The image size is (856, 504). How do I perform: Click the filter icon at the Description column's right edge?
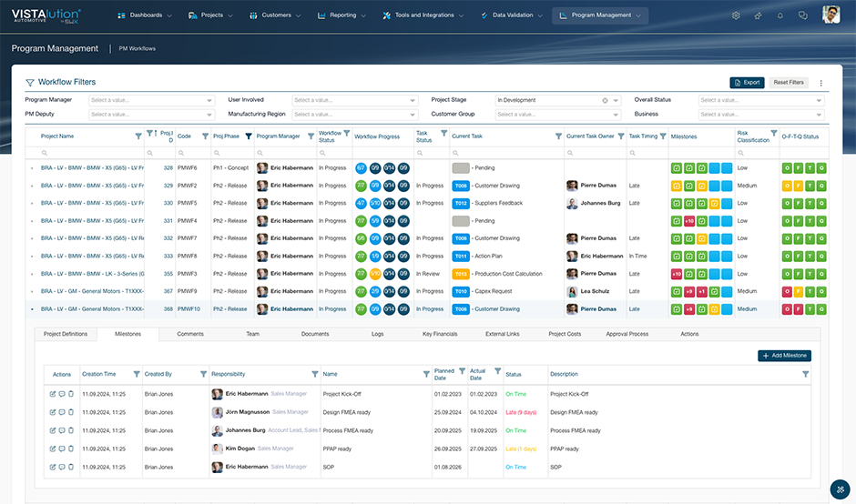(805, 374)
